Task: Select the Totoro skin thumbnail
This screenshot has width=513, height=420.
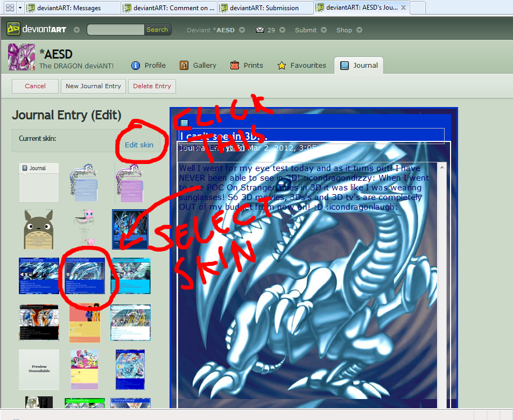Action: [x=39, y=229]
